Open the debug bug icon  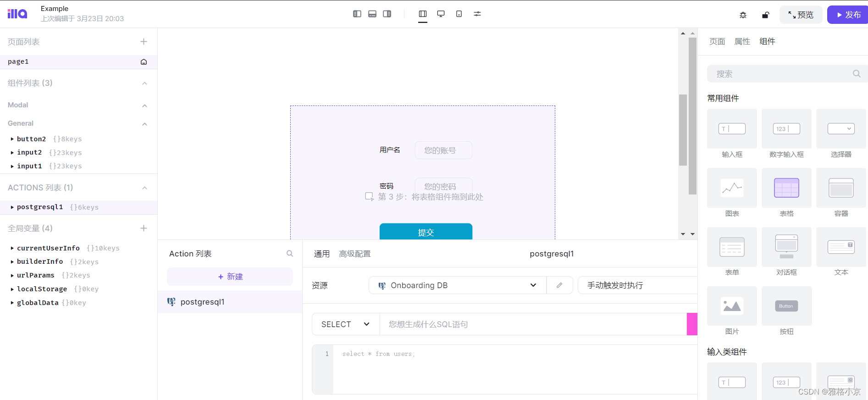tap(743, 15)
